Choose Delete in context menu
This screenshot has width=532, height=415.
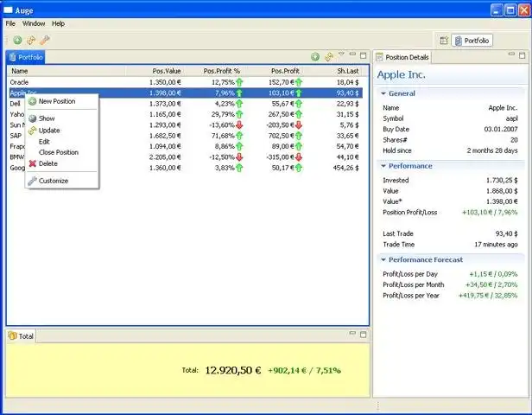62,163
